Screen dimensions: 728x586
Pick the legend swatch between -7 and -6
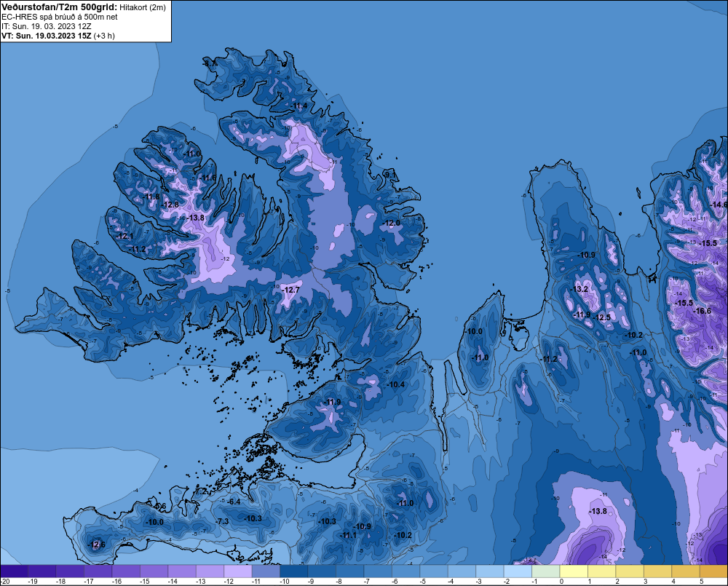378,571
